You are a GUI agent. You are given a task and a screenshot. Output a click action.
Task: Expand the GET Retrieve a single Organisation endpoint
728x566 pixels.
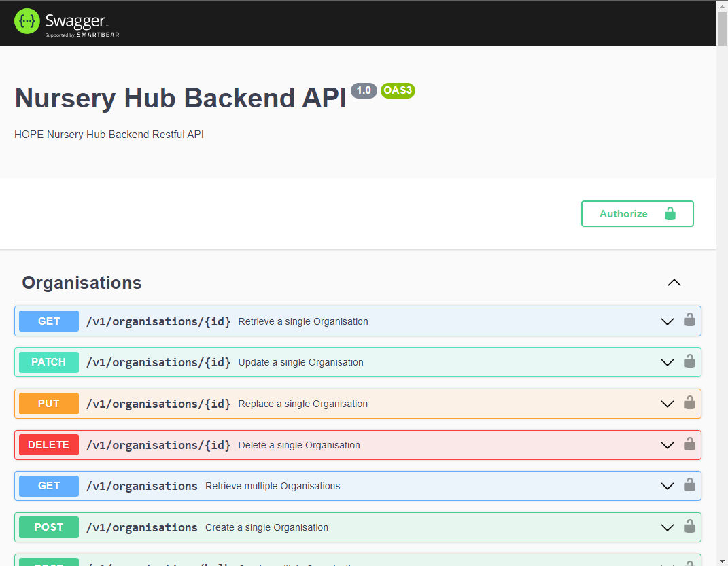667,321
